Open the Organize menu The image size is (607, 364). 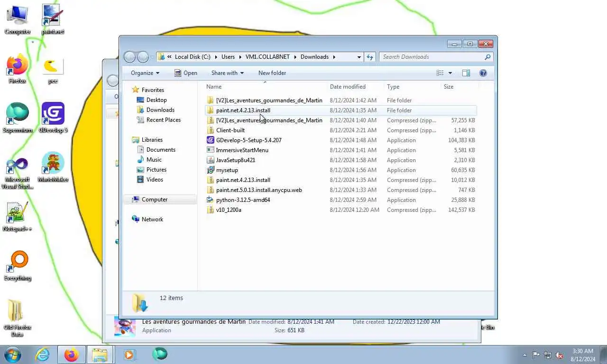[x=145, y=73]
